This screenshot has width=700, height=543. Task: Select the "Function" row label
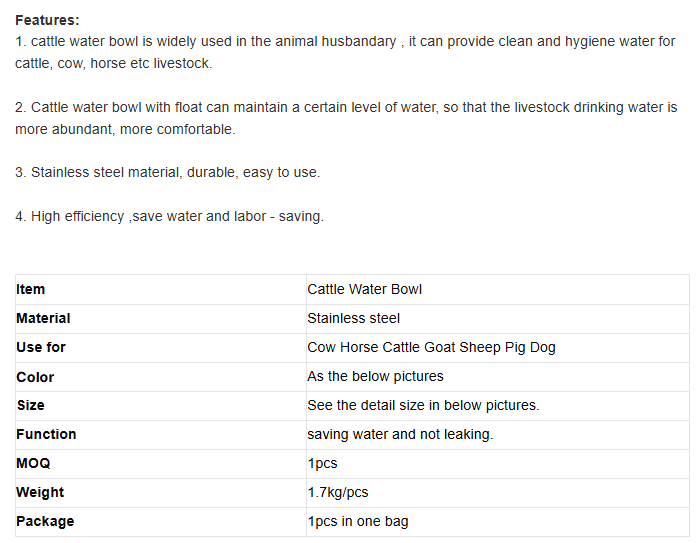tap(46, 434)
